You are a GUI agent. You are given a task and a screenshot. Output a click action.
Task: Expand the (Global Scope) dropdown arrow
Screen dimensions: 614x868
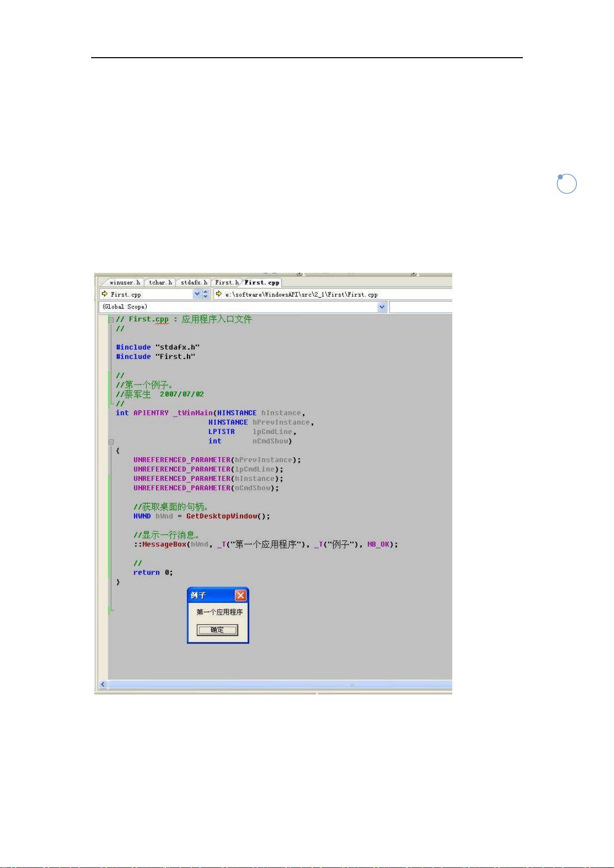click(x=382, y=307)
